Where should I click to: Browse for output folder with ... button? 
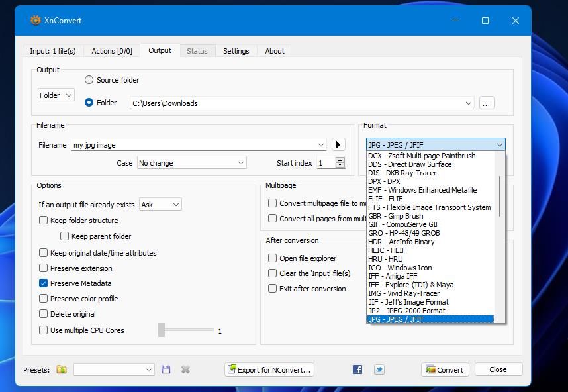coord(487,103)
